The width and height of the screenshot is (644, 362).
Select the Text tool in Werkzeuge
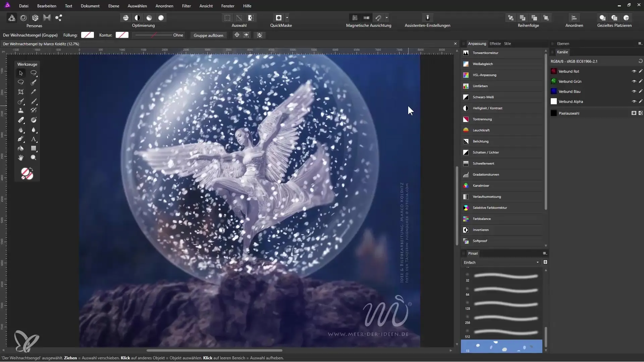(x=34, y=139)
